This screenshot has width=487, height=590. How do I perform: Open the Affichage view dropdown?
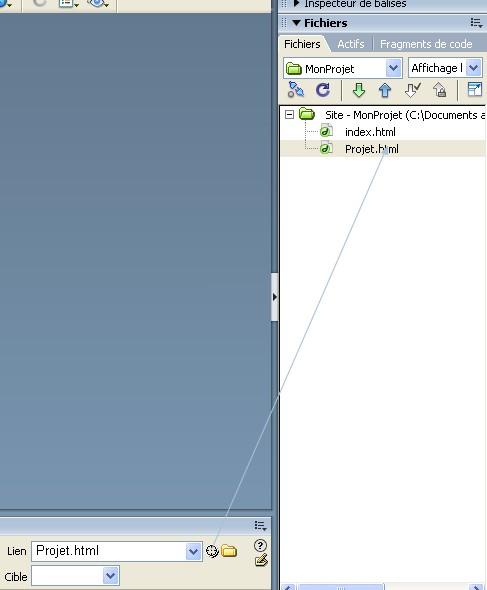474,68
